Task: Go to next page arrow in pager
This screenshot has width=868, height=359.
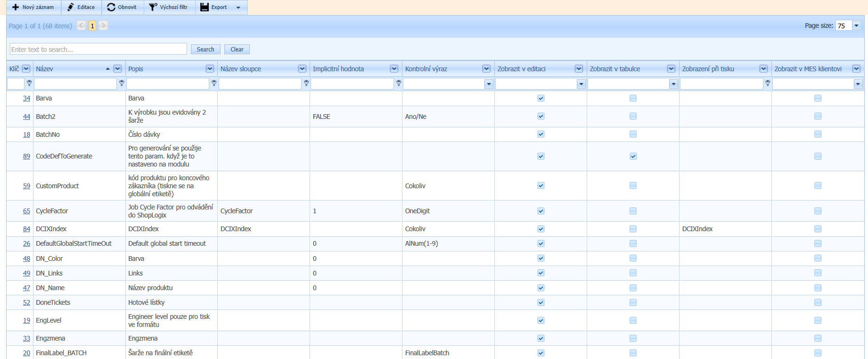Action: point(103,25)
